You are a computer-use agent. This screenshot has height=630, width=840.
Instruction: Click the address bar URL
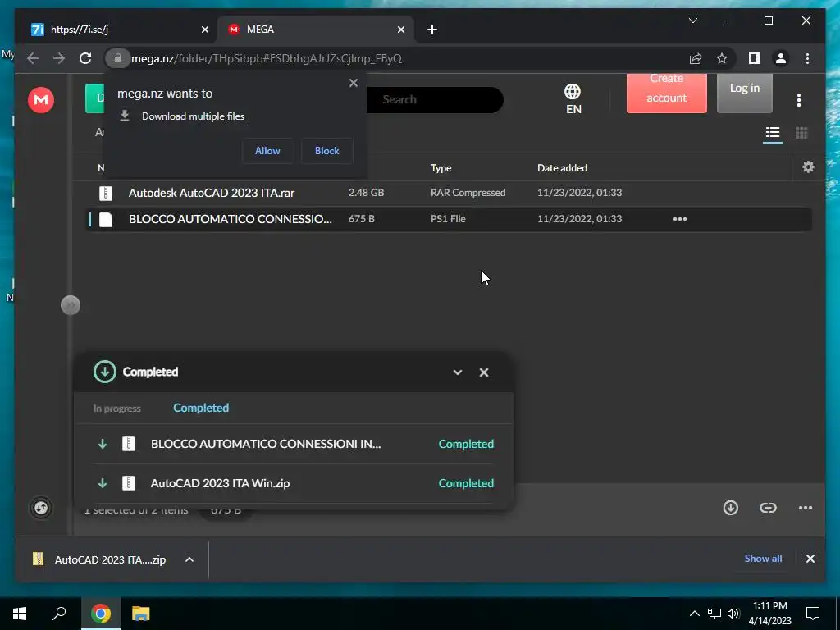(x=267, y=58)
